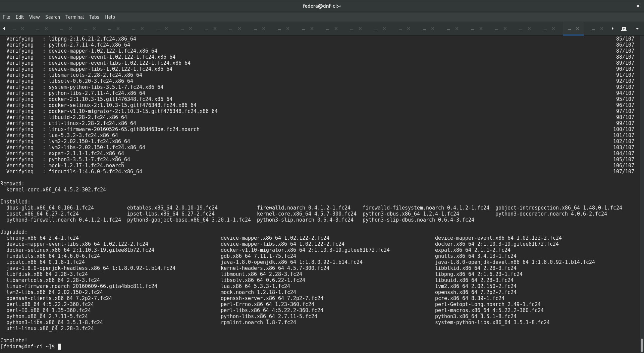Click "libsolv.x86_64 0.6.22-1.fc24" entry

[x=263, y=280]
